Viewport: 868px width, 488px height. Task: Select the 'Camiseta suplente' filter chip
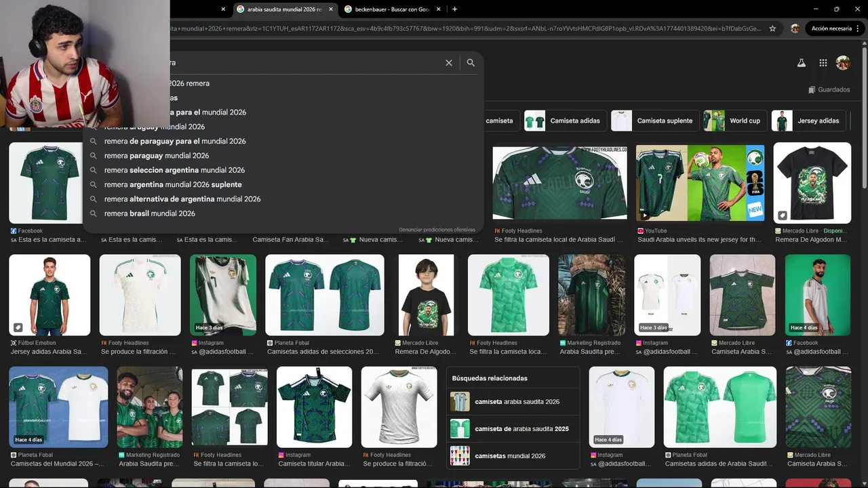click(654, 121)
